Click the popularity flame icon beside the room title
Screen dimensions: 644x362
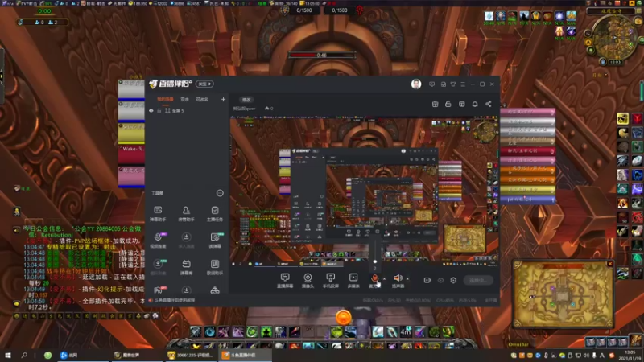point(266,109)
